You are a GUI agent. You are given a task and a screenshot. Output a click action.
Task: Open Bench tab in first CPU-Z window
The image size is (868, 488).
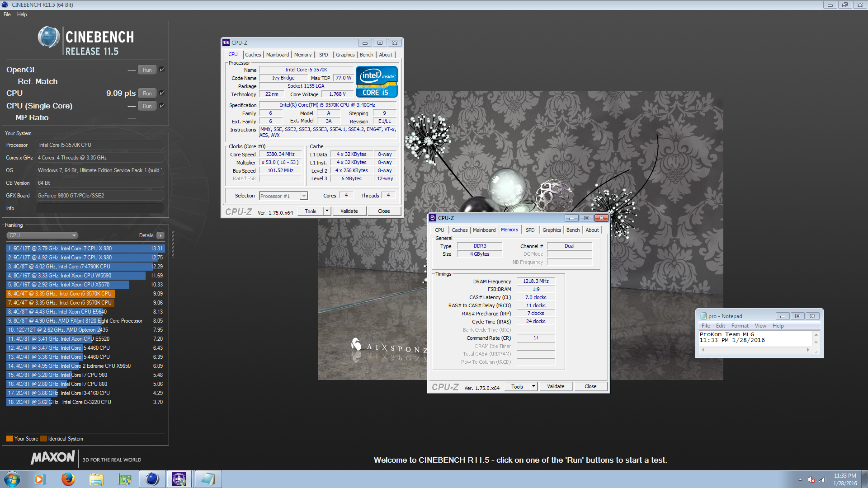tap(367, 55)
